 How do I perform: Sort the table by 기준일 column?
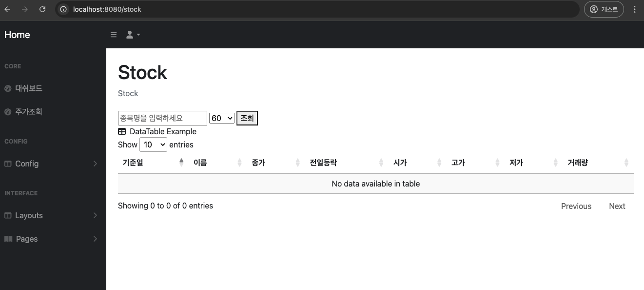tap(153, 163)
